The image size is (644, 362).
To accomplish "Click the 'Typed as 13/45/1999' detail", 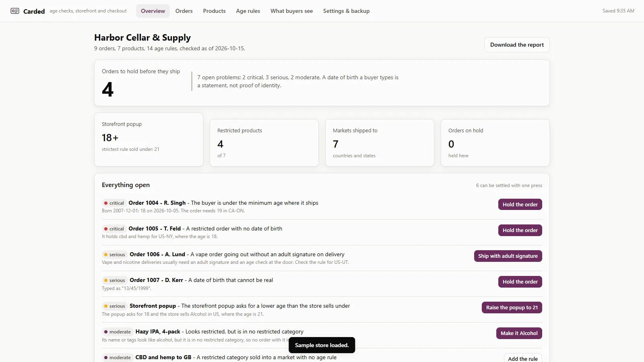I will tap(126, 288).
